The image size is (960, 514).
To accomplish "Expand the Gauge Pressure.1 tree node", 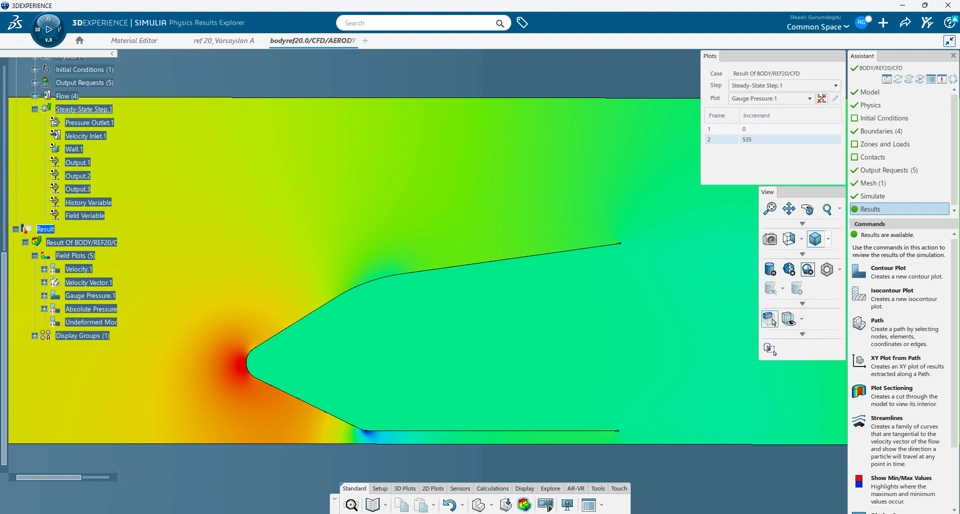I will [x=44, y=296].
